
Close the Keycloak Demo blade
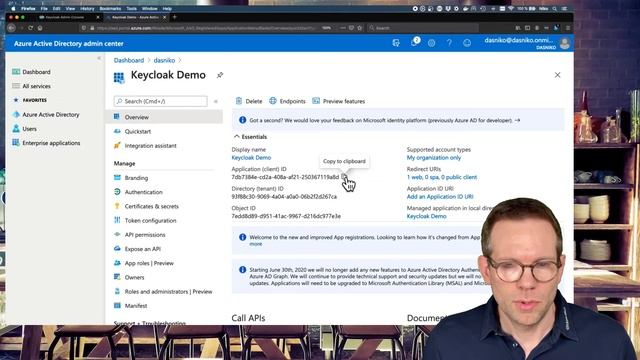pos(557,75)
